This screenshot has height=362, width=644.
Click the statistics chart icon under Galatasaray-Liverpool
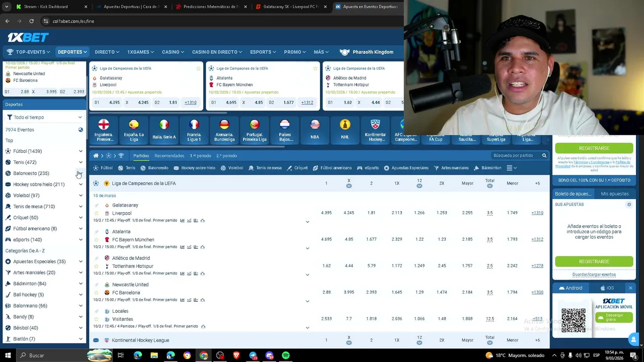pos(183,221)
